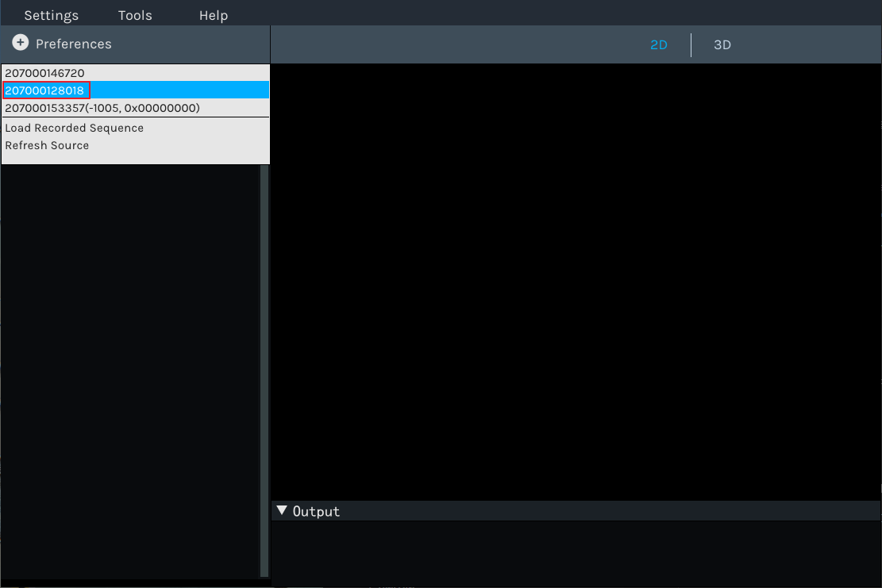
Task: Click the plus icon beside Preferences
Action: pos(21,43)
